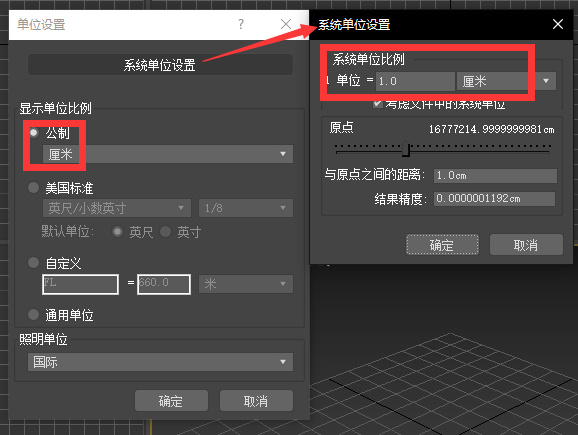This screenshot has height=435, width=578.
Task: Select the 美国标准 radio button
Action: 34,188
